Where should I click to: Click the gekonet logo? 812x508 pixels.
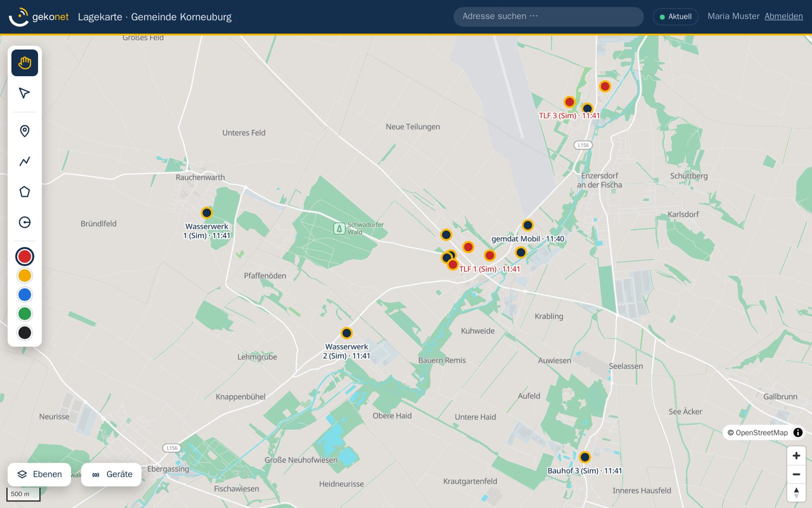(x=39, y=17)
